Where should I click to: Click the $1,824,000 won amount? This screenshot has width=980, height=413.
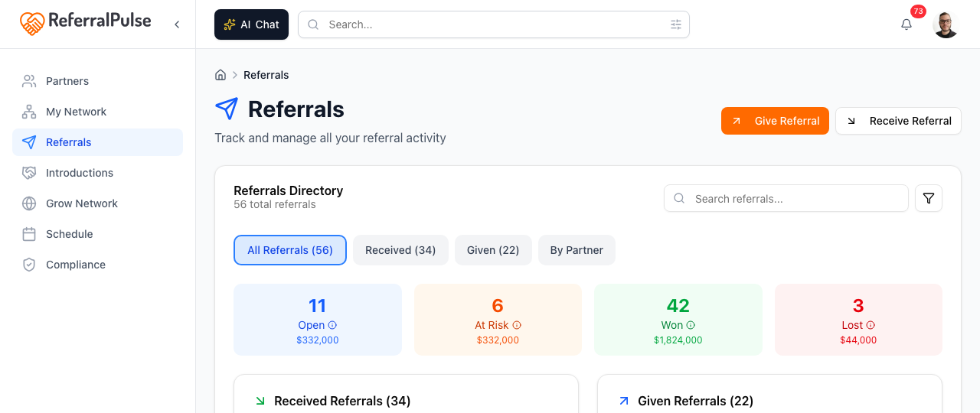point(678,340)
